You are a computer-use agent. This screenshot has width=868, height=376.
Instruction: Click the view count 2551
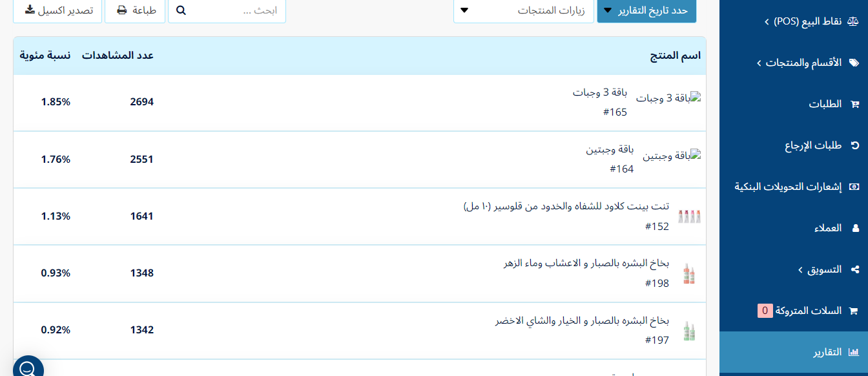(x=141, y=159)
